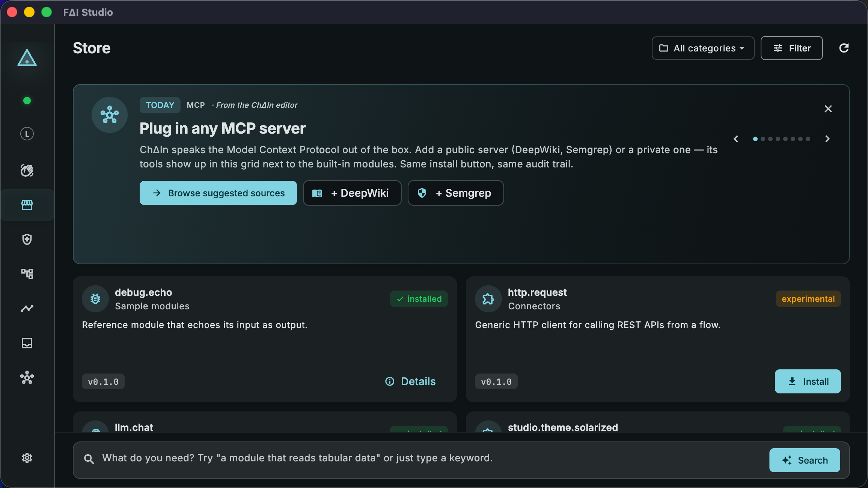The height and width of the screenshot is (488, 868).
Task: Refresh the store listing
Action: pyautogui.click(x=844, y=48)
